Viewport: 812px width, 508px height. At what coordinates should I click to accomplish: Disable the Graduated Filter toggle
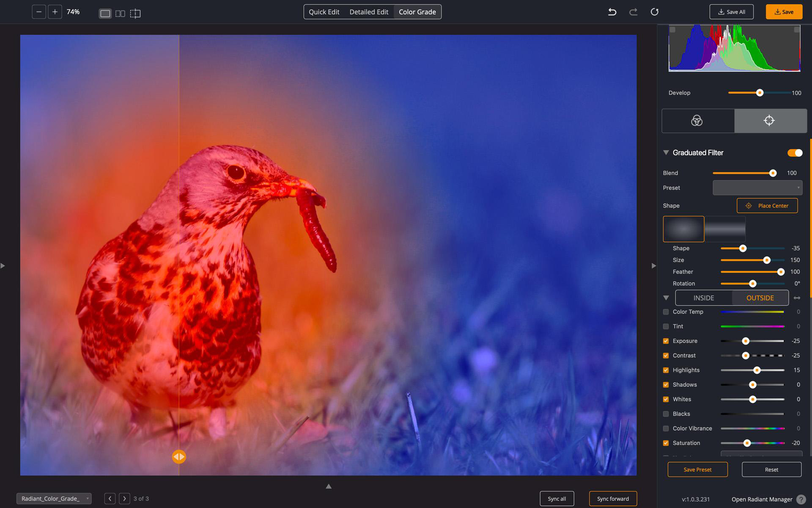[794, 153]
